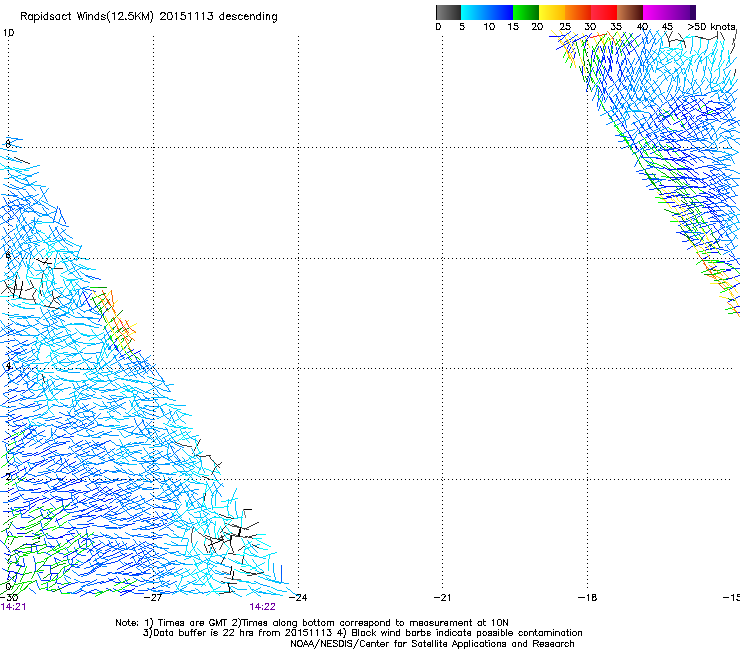
Task: Click the gray 0-5 knots color band
Action: (448, 12)
